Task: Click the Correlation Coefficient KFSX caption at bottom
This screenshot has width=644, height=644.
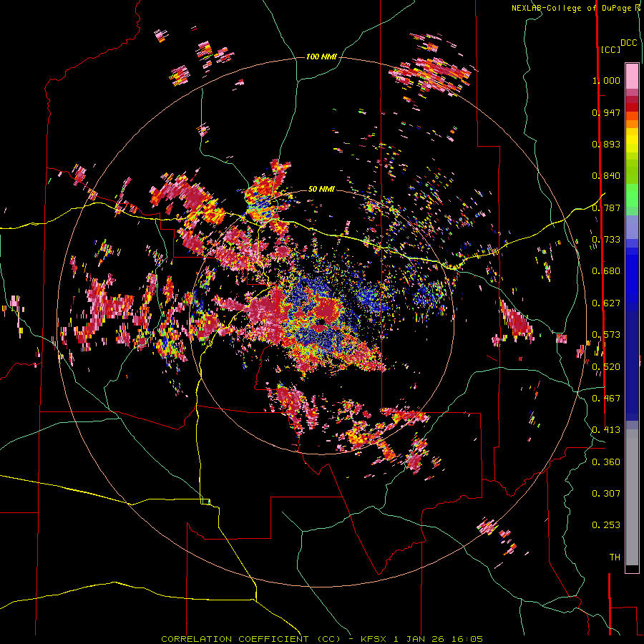Action: point(321,639)
